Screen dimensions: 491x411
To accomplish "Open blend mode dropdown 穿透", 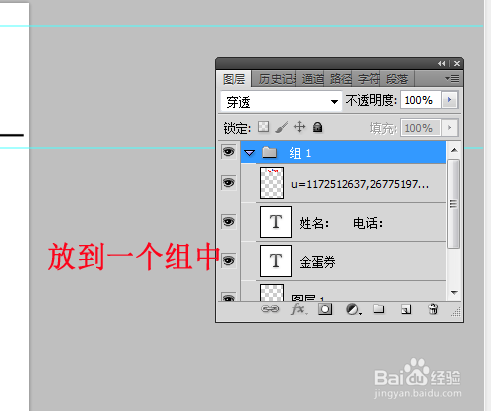I will point(281,101).
